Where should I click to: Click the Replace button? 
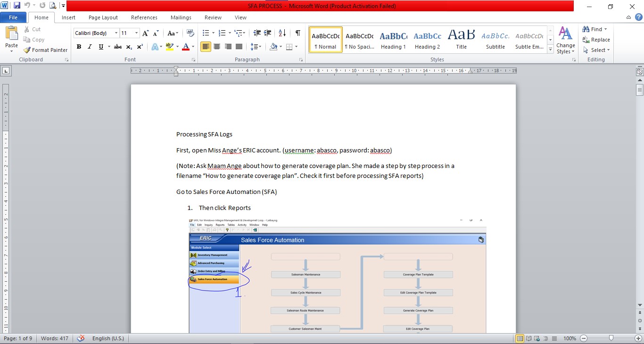[x=596, y=40]
